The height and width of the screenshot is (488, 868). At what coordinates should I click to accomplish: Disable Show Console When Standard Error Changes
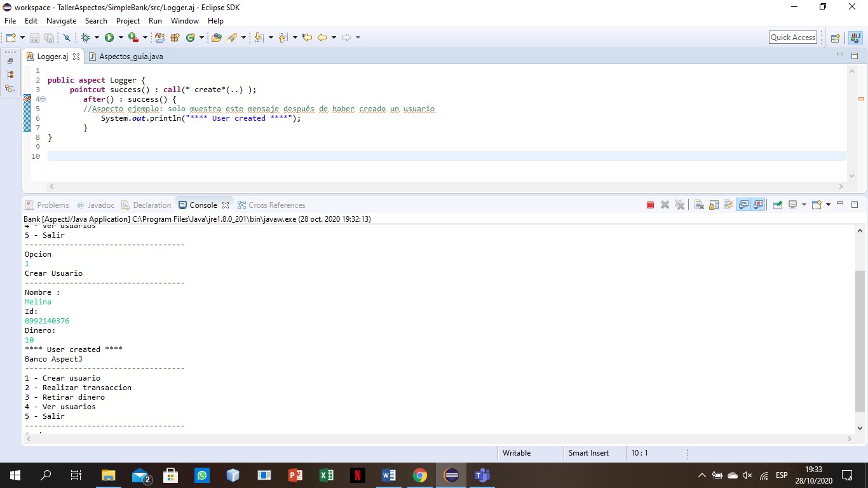(758, 205)
